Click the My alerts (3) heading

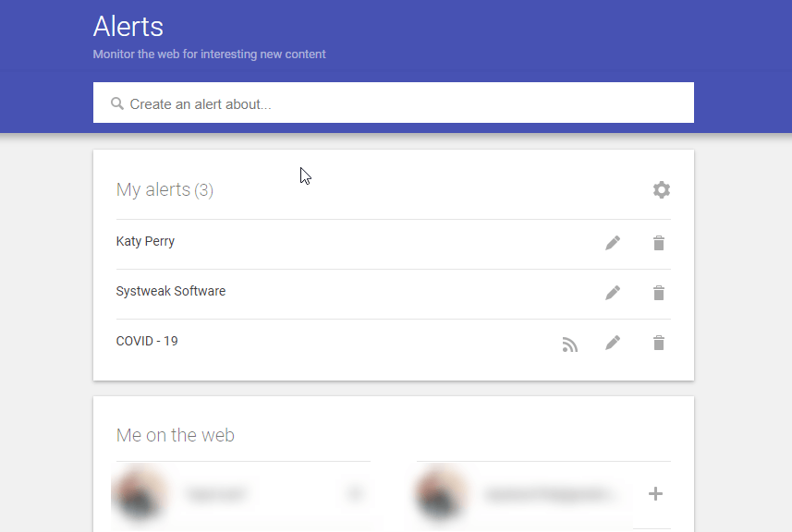point(164,189)
